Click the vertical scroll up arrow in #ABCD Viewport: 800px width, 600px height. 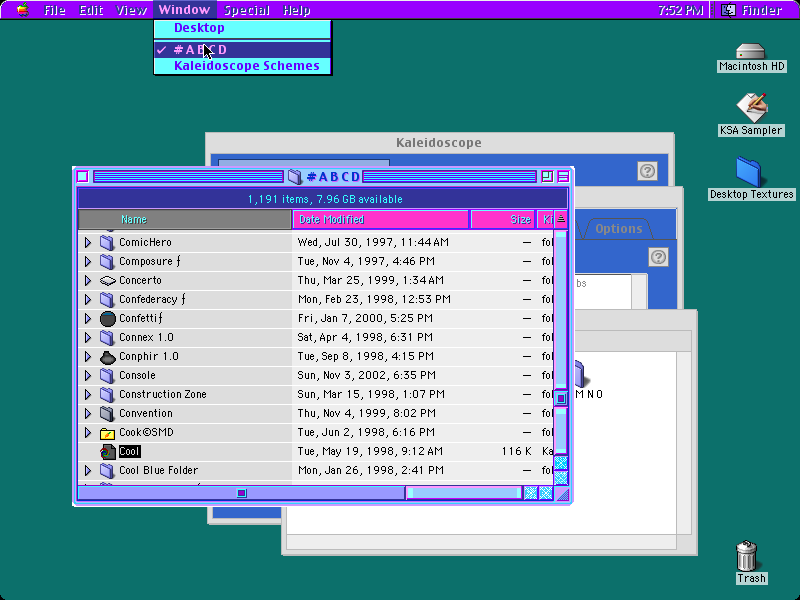click(x=561, y=463)
